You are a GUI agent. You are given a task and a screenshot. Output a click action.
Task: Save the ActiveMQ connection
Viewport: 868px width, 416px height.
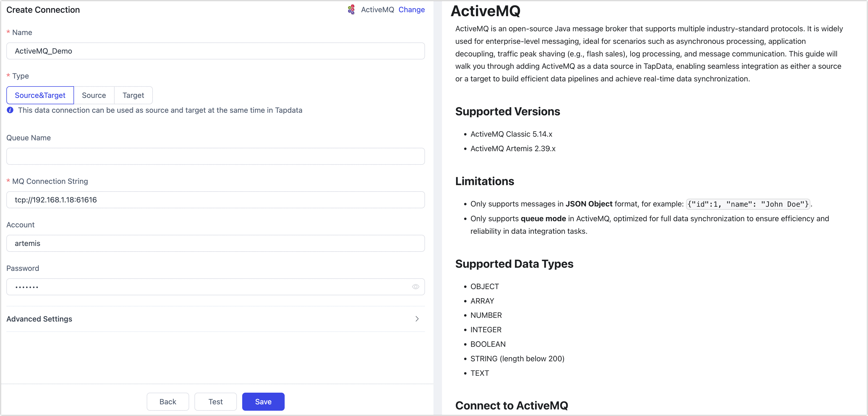coord(263,401)
